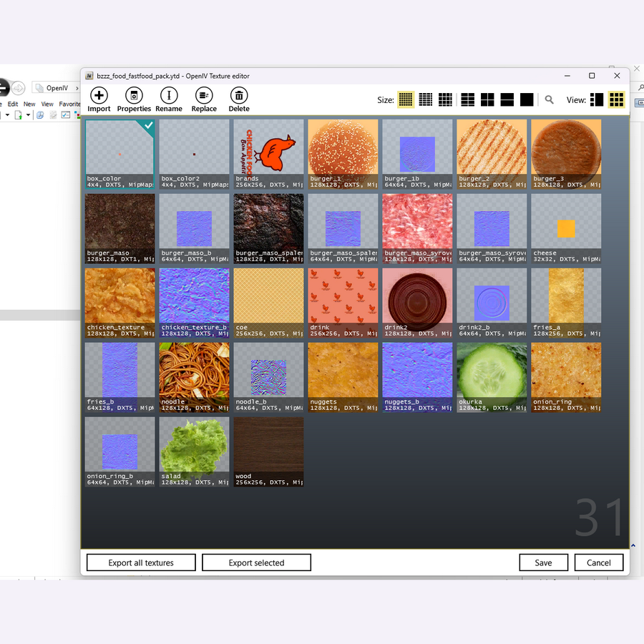Viewport: 644px width, 644px height.
Task: Select the burger_3 texture thumbnail
Action: tap(566, 154)
